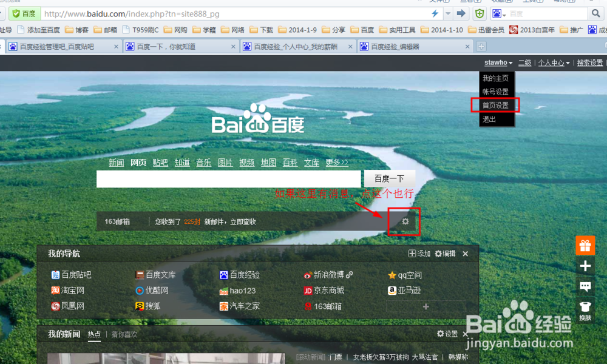The image size is (607, 364).
Task: Open 搜狐 navigation shortcut
Action: (x=148, y=306)
